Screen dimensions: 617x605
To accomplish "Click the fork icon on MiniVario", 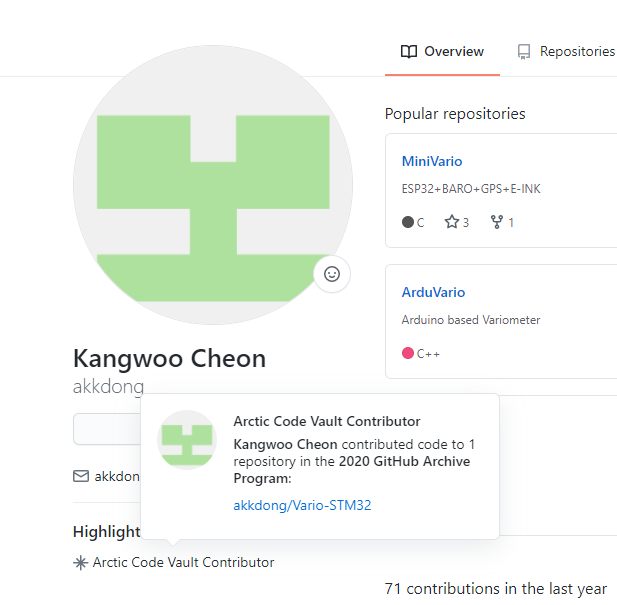I will pyautogui.click(x=495, y=222).
